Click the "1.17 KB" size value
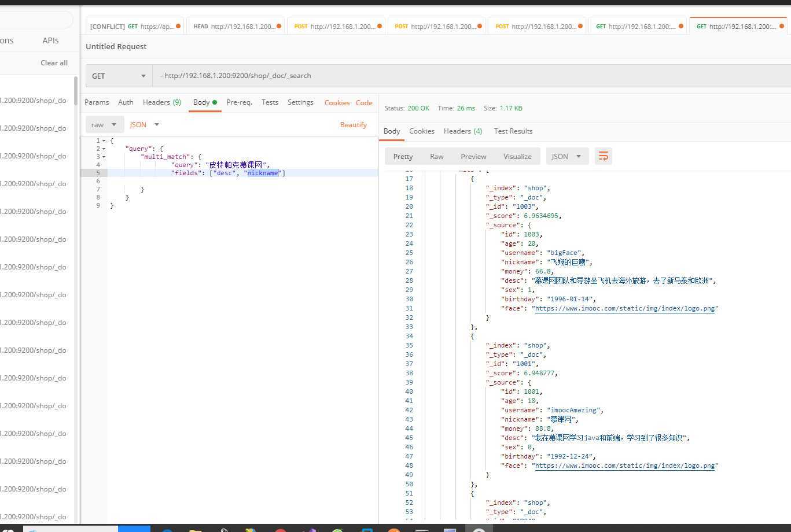This screenshot has height=532, width=791. pos(511,108)
